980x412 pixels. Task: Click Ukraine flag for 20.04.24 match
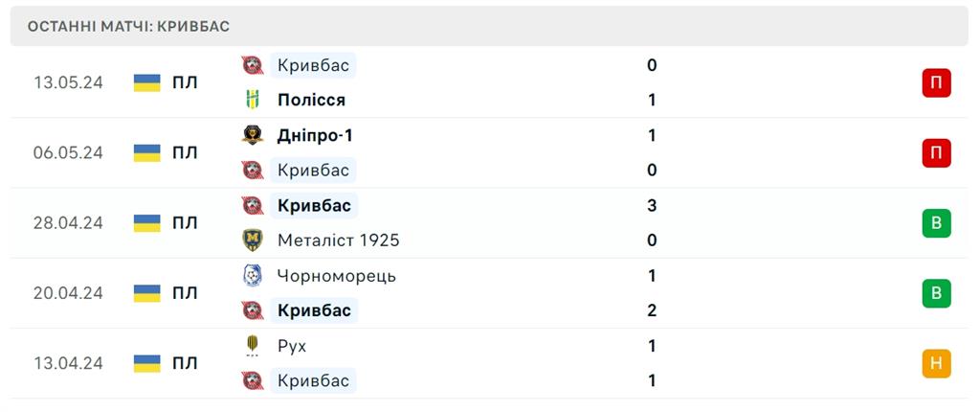146,293
